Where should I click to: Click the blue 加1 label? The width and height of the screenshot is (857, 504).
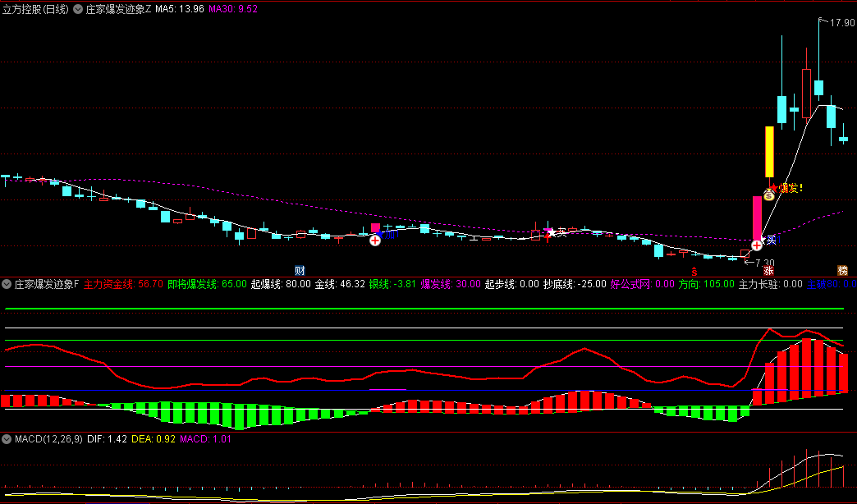click(390, 235)
